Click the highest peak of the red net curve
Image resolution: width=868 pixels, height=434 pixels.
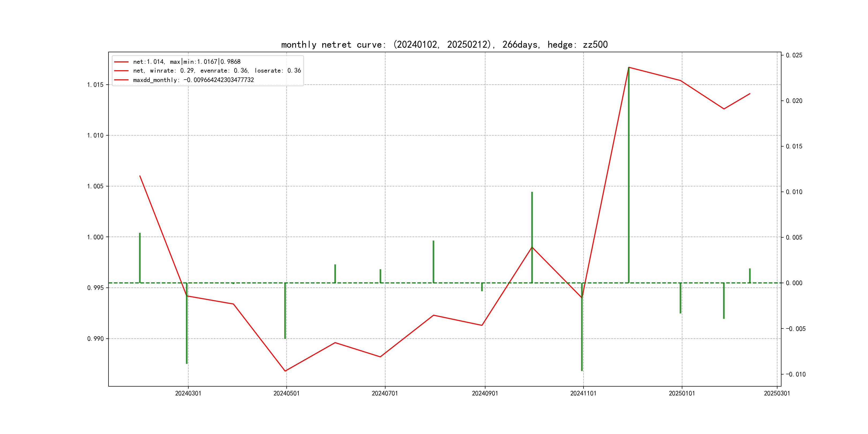pos(629,68)
